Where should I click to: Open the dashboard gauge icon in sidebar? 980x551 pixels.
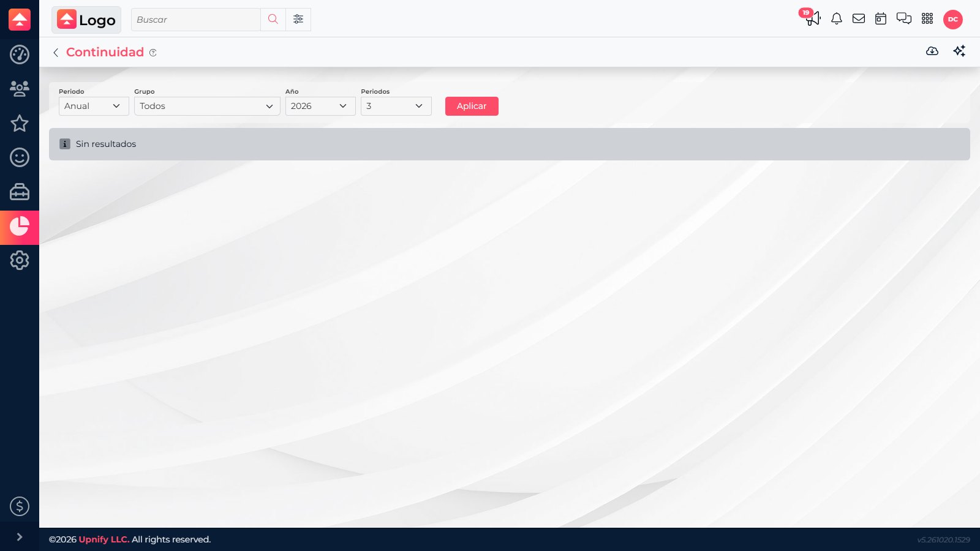point(20,54)
